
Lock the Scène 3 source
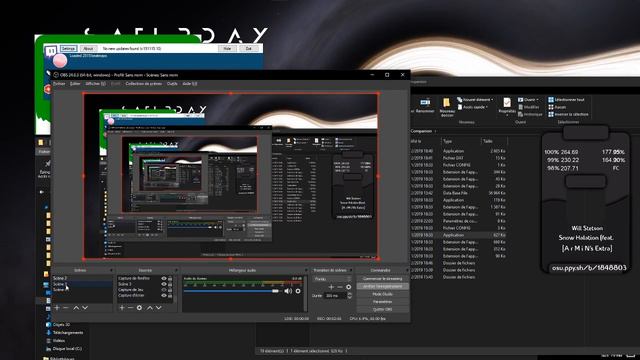tap(170, 284)
